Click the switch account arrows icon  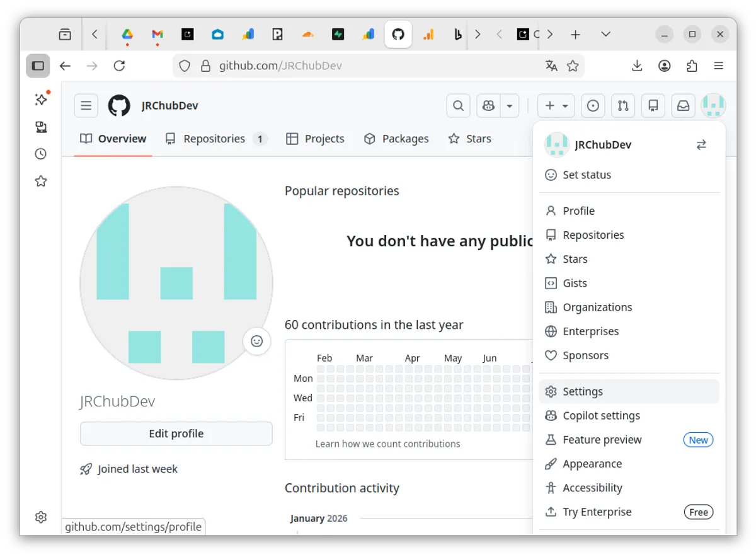pyautogui.click(x=701, y=145)
